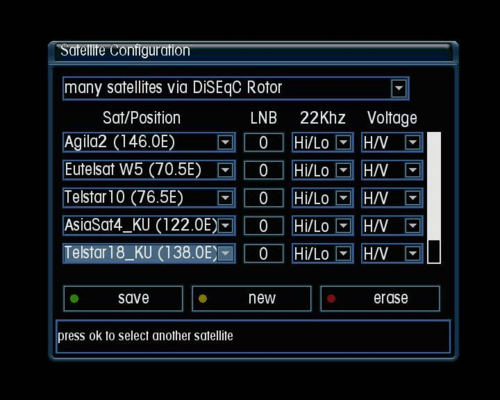The height and width of the screenshot is (400, 500).
Task: Click the 'press ok to select another satellite' hint
Action: pos(145,336)
